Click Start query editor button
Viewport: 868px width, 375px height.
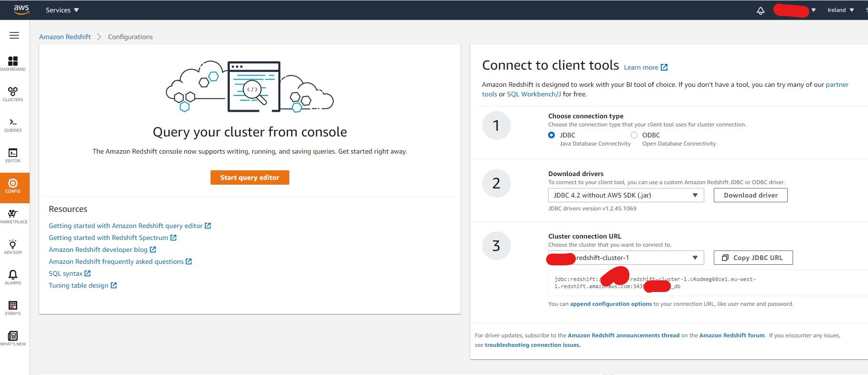(x=250, y=177)
